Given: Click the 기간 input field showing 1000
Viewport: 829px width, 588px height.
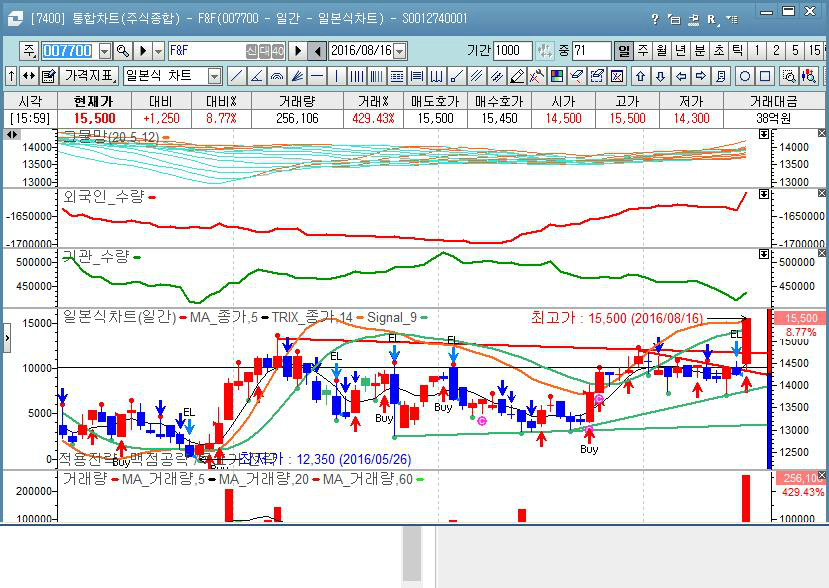Looking at the screenshot, I should pyautogui.click(x=512, y=51).
